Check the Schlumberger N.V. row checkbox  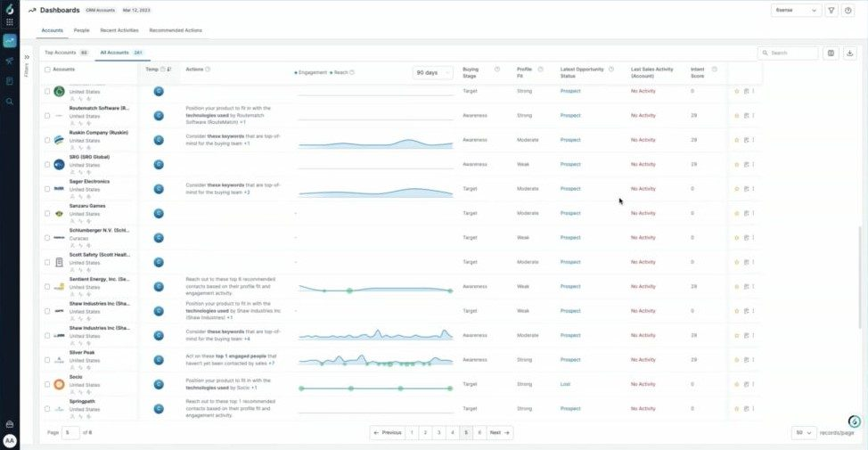click(x=47, y=237)
